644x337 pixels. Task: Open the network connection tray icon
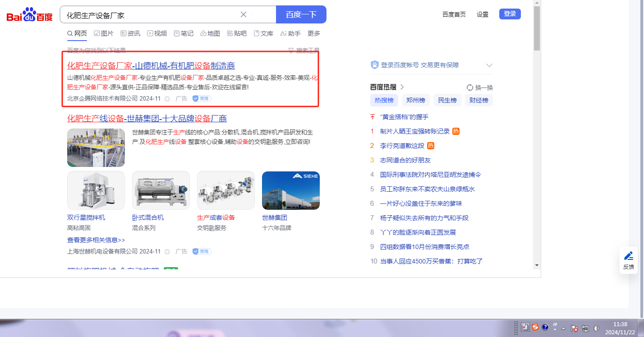585,328
